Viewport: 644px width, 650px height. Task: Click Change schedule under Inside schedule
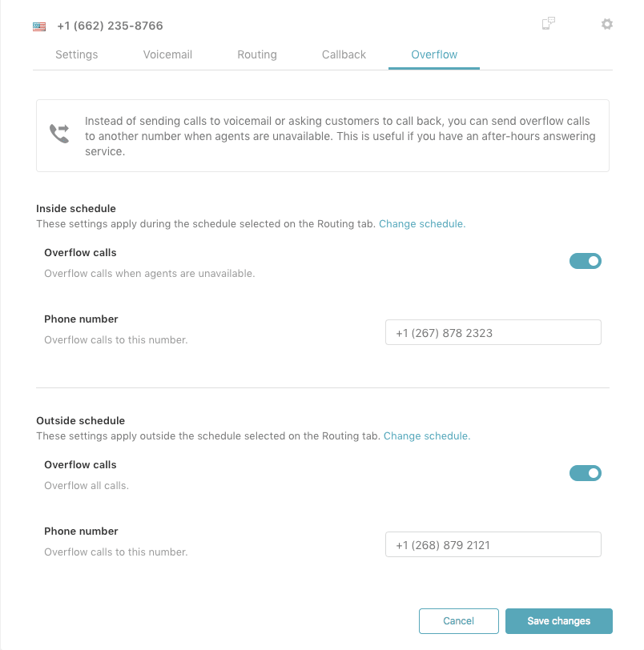point(421,223)
